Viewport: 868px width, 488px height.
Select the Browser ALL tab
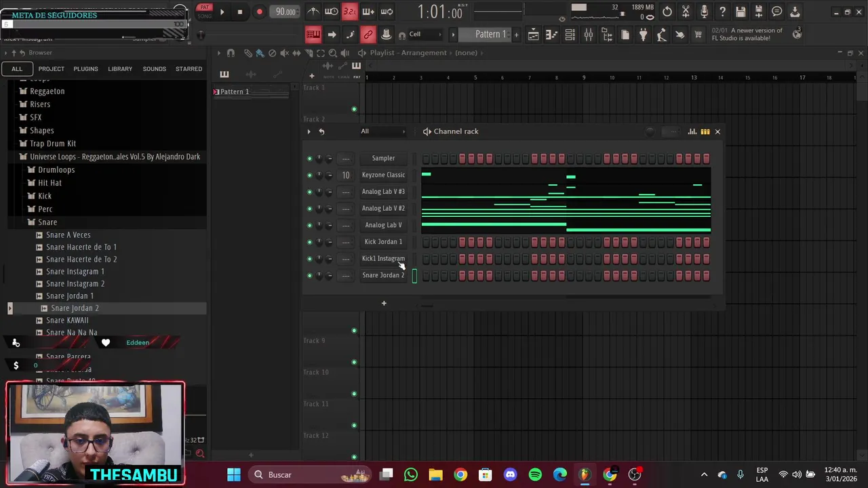pos(17,68)
